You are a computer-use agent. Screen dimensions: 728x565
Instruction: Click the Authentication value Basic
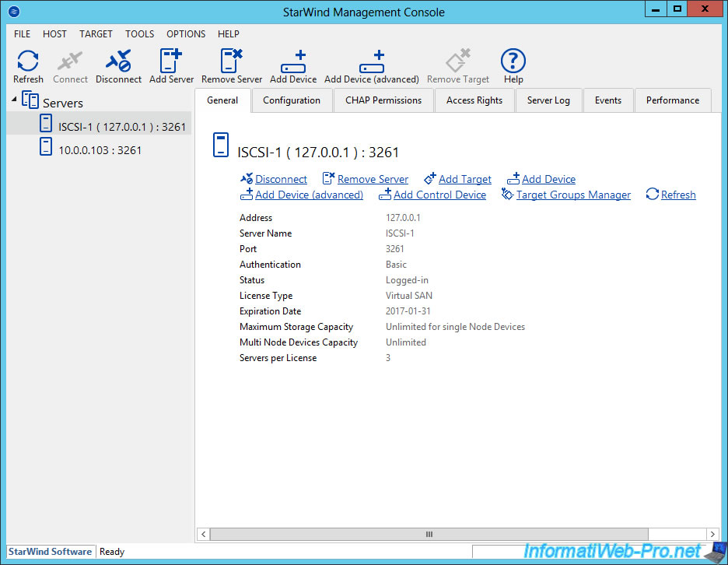tap(396, 265)
